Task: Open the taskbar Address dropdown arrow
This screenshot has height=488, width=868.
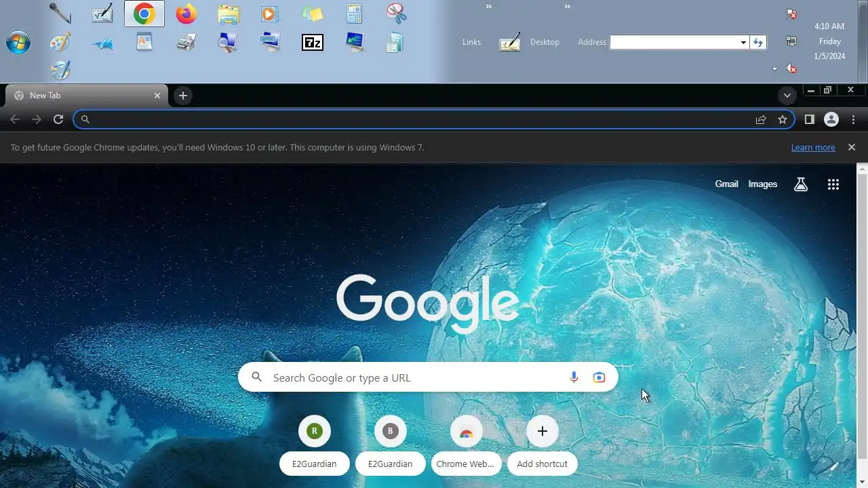Action: [x=743, y=42]
